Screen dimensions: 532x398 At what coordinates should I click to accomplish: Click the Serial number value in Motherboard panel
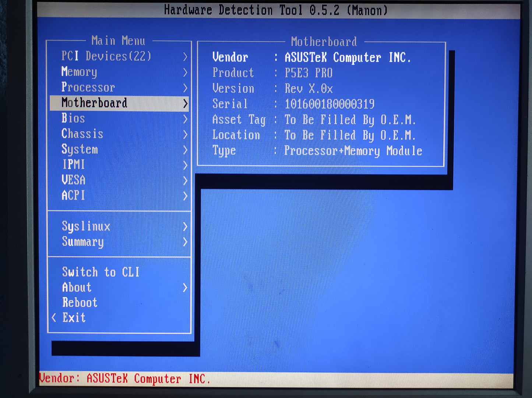pyautogui.click(x=329, y=104)
